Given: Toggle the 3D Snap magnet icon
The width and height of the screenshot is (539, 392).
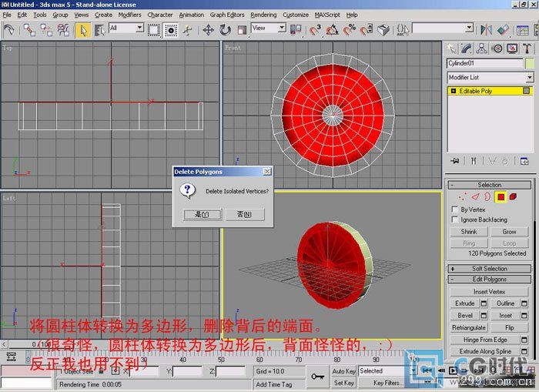Looking at the screenshot, I should point(315,30).
